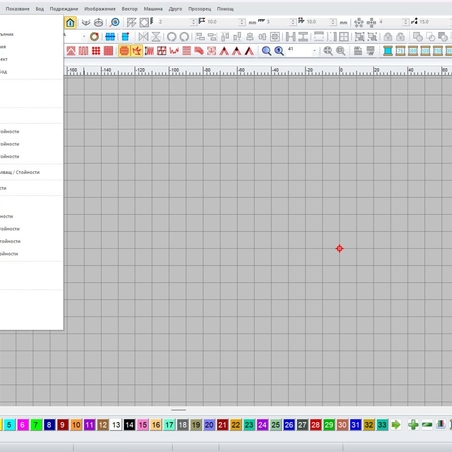
Task: Open the Помощ menu
Action: (225, 9)
